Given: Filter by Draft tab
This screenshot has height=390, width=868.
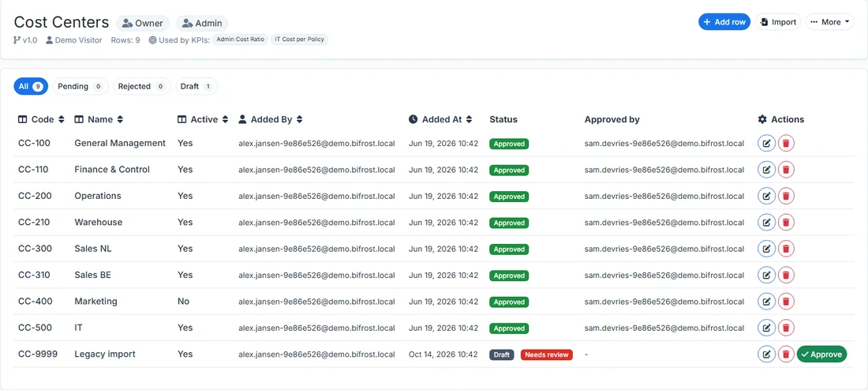Looking at the screenshot, I should pyautogui.click(x=196, y=86).
